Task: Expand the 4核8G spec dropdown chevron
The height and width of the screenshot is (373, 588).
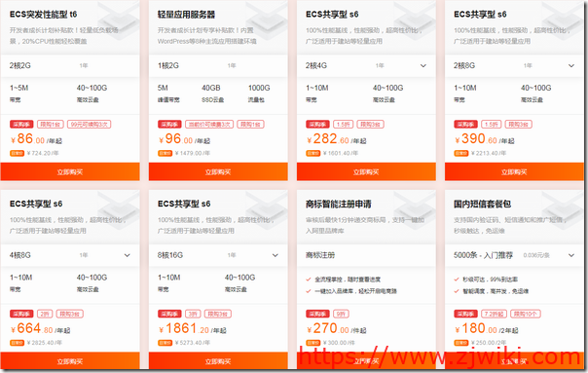Action: (x=128, y=255)
